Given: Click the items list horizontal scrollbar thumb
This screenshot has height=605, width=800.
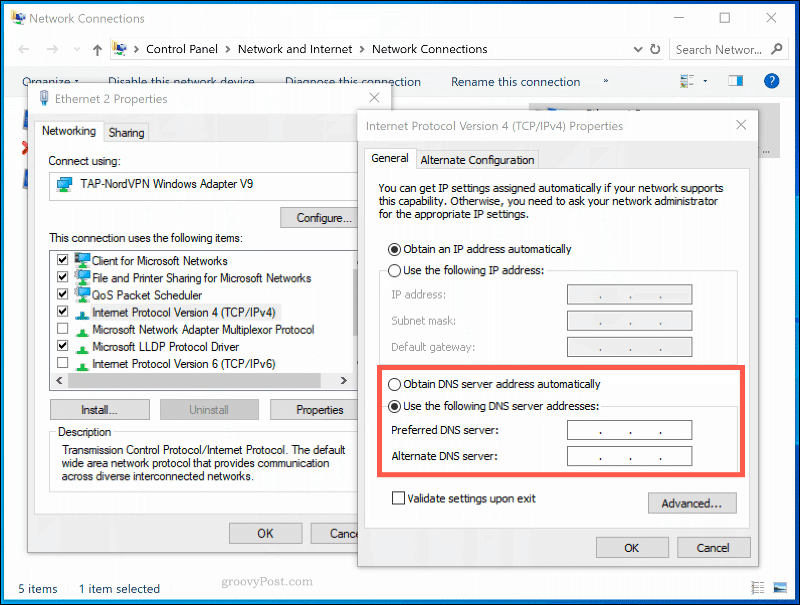Looking at the screenshot, I should point(194,381).
